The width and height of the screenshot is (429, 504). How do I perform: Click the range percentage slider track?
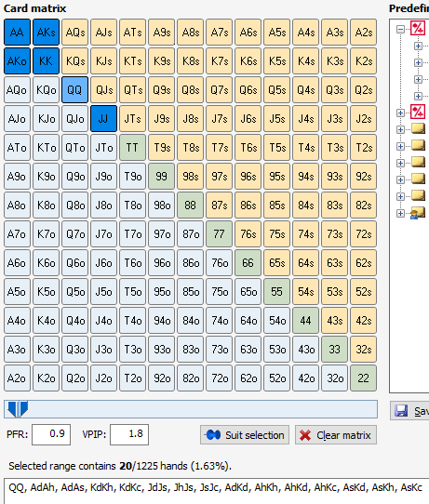click(x=191, y=409)
